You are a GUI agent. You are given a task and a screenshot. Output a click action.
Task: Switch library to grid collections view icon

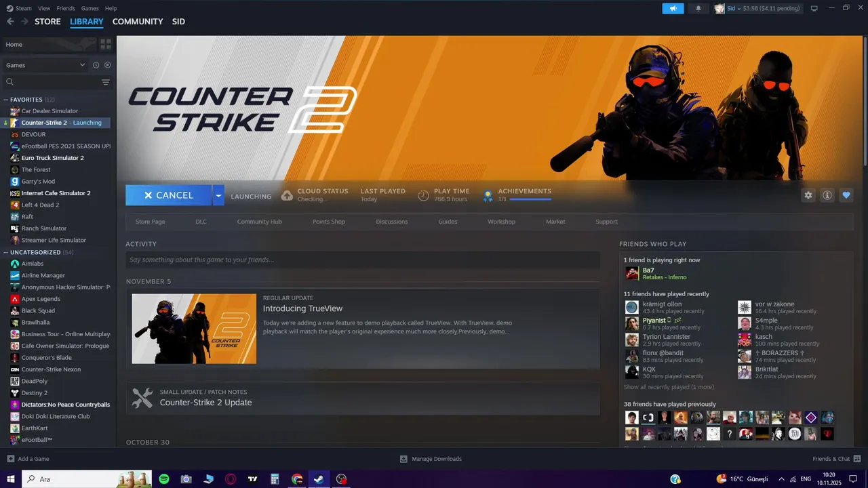click(106, 44)
